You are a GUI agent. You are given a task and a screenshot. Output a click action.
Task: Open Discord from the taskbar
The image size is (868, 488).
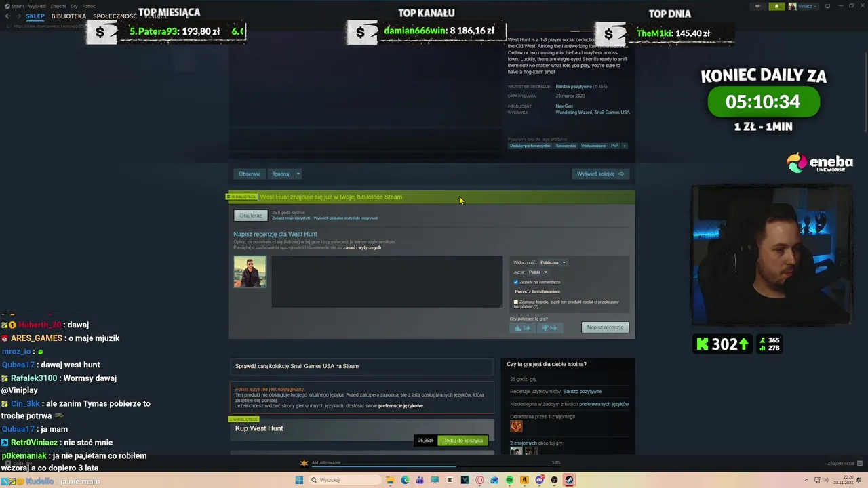(540, 480)
